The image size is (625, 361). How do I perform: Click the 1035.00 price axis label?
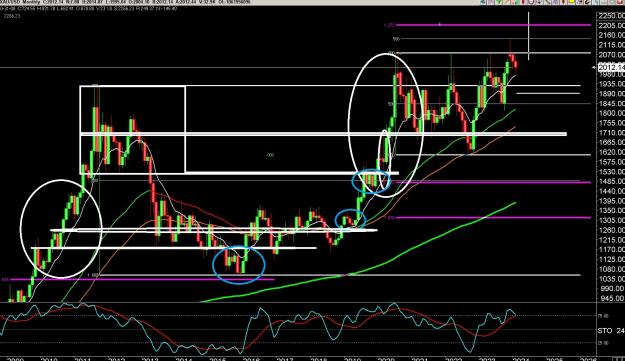611,279
